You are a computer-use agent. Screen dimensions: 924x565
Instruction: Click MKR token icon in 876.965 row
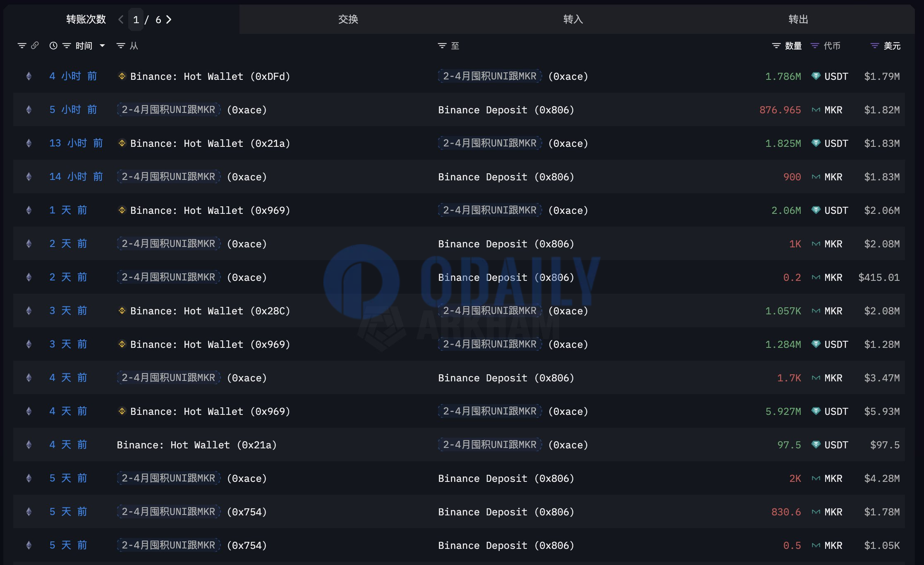tap(816, 110)
